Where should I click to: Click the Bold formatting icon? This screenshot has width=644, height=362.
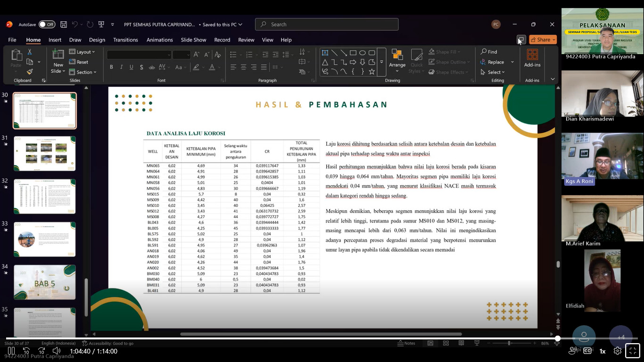tap(111, 67)
